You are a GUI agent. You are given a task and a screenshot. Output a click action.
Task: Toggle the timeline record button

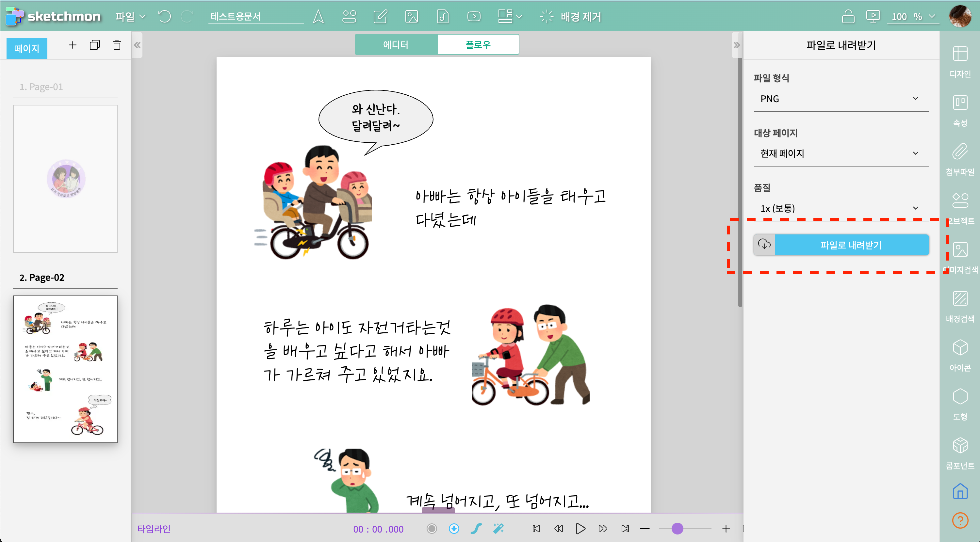[432, 528]
